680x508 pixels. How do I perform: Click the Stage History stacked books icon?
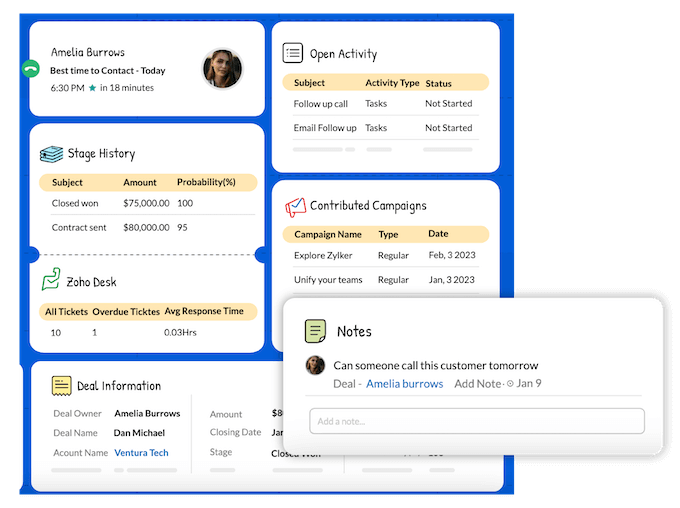click(51, 154)
